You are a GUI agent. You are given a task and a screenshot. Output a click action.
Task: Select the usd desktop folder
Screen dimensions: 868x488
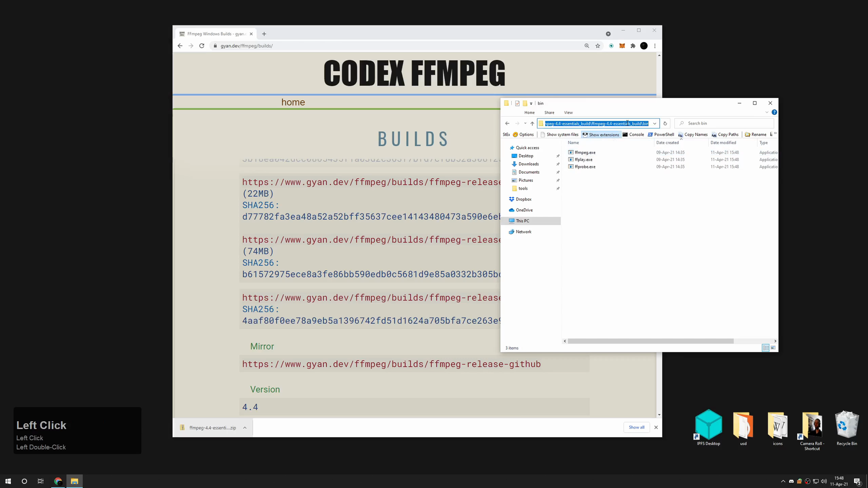(x=743, y=429)
